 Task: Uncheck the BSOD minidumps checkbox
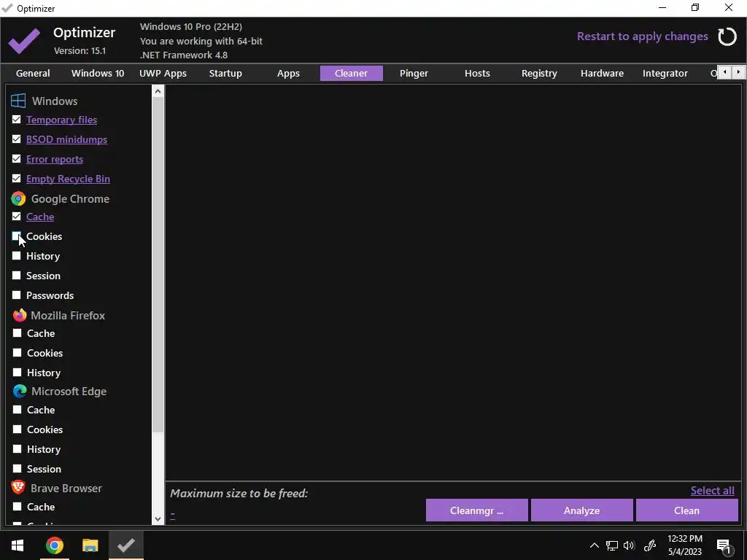coord(17,139)
